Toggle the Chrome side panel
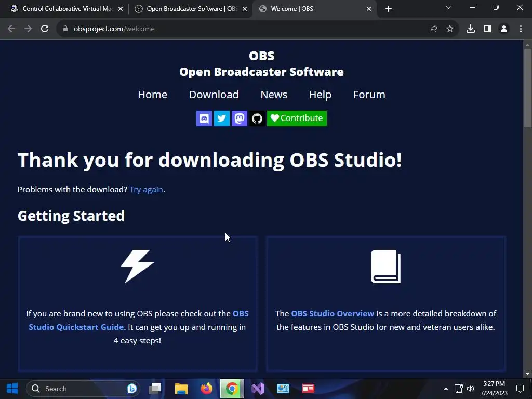The image size is (532, 399). click(487, 29)
